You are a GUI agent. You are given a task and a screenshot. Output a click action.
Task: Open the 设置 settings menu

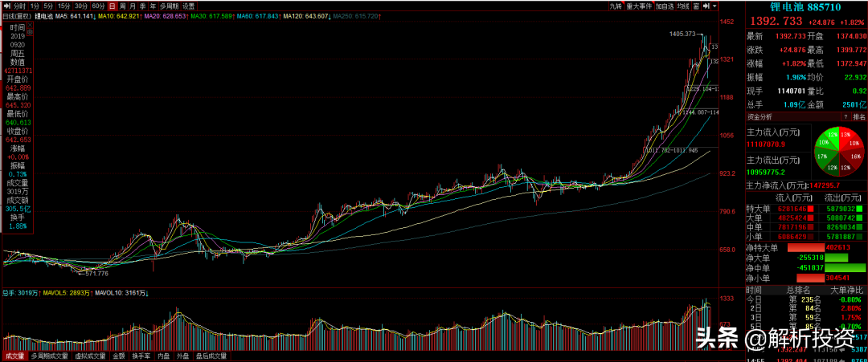click(x=187, y=5)
